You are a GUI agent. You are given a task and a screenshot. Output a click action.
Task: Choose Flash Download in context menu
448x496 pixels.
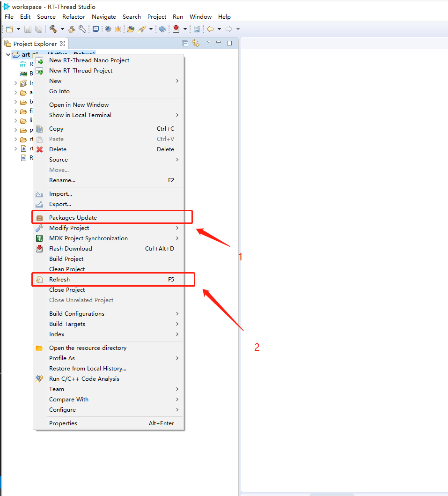pyautogui.click(x=109, y=249)
